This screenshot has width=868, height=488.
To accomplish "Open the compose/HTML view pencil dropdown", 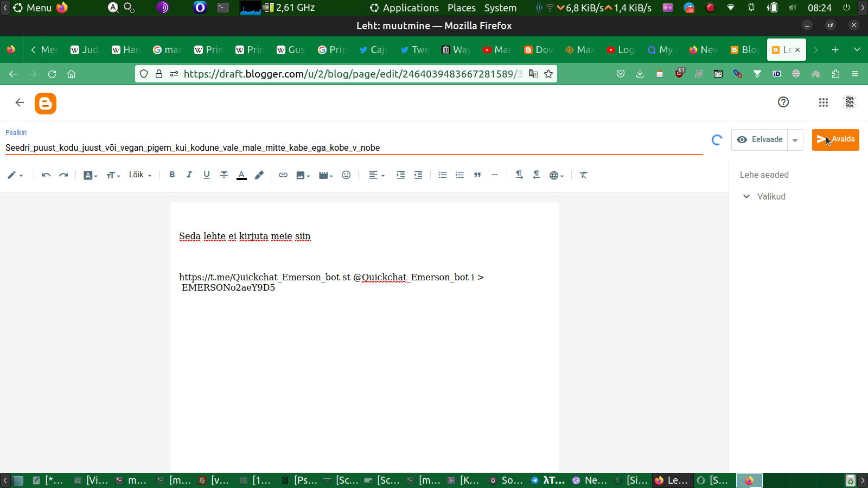I will pos(15,175).
